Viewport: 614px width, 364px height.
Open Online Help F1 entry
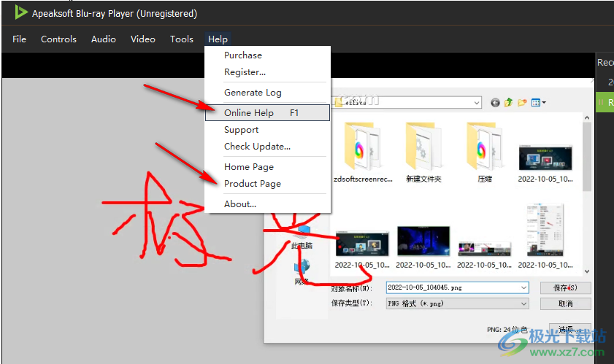point(267,113)
